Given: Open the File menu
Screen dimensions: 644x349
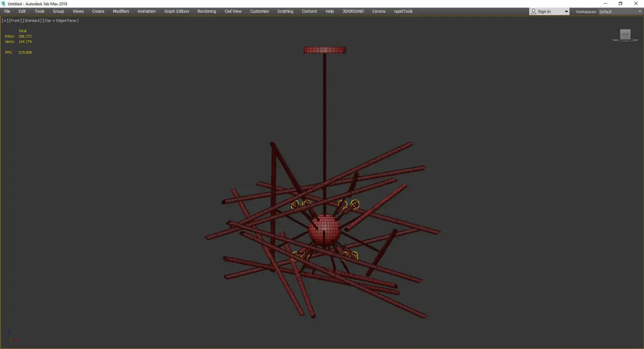Looking at the screenshot, I should pos(7,11).
